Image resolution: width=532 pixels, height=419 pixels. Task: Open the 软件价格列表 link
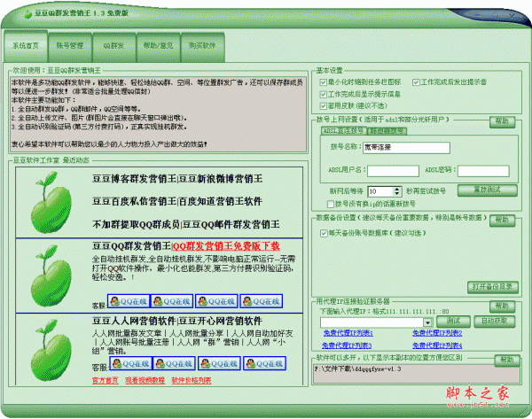pyautogui.click(x=192, y=380)
